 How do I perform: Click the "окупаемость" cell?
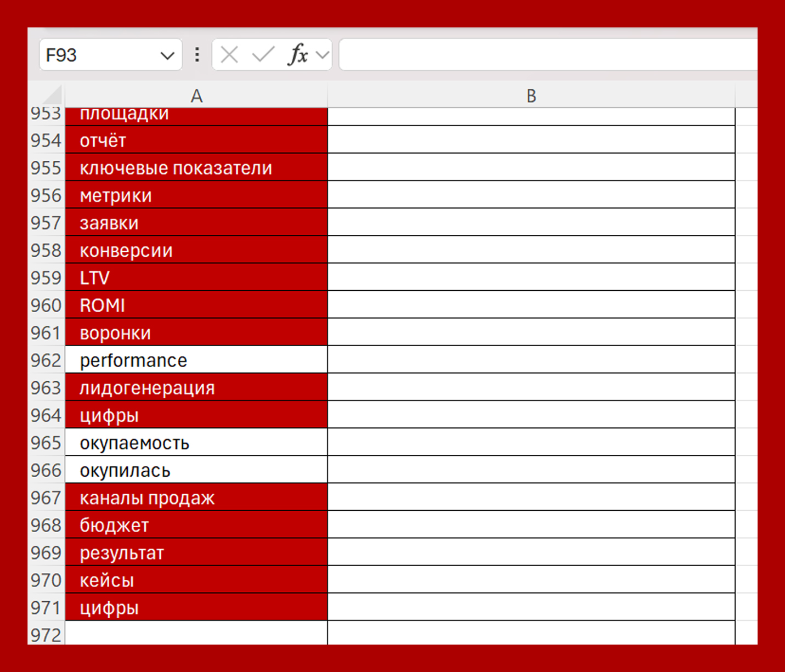pos(196,442)
